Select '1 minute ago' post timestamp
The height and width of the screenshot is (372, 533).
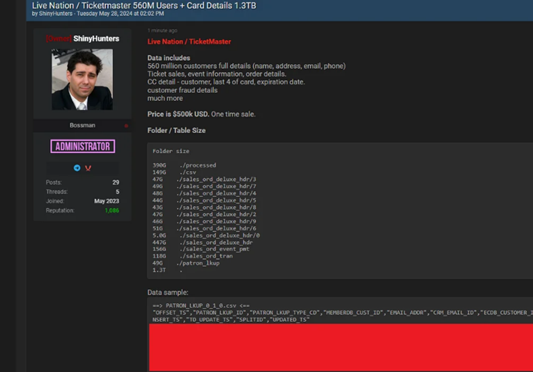[162, 31]
